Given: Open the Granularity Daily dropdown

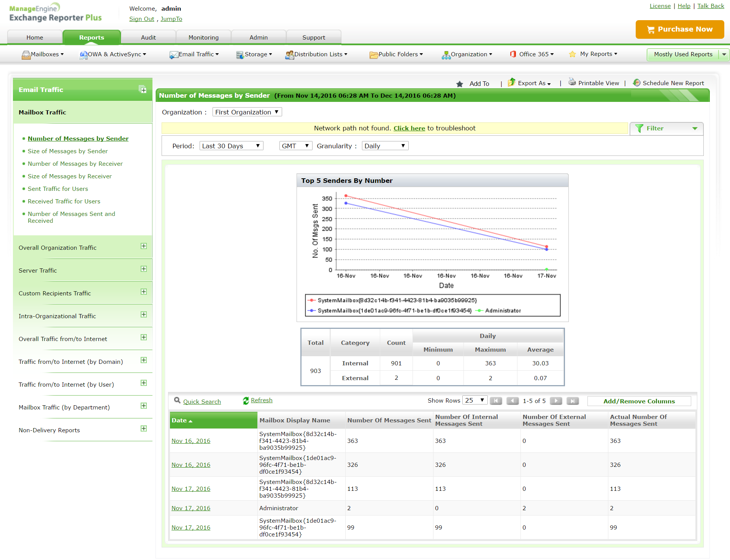Looking at the screenshot, I should pos(385,146).
